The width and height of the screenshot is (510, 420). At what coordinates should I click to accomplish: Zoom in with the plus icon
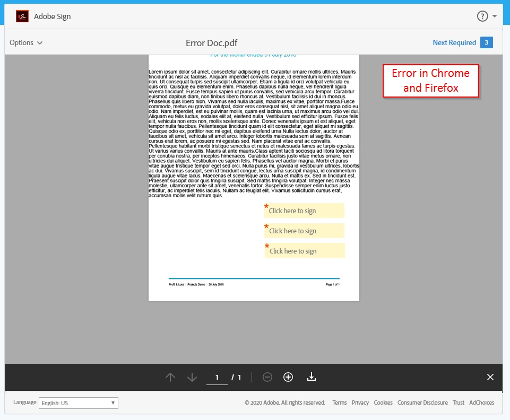point(288,377)
